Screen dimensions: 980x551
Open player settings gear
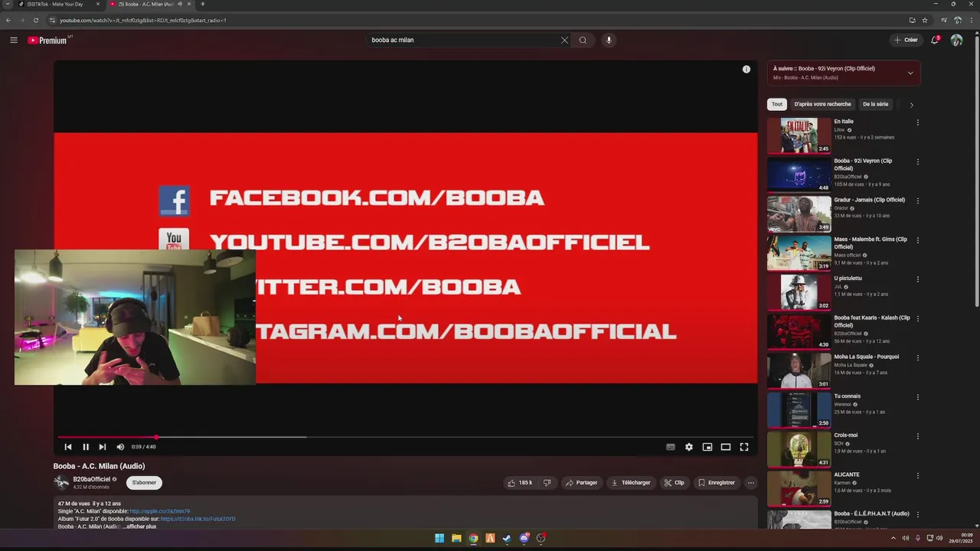689,447
